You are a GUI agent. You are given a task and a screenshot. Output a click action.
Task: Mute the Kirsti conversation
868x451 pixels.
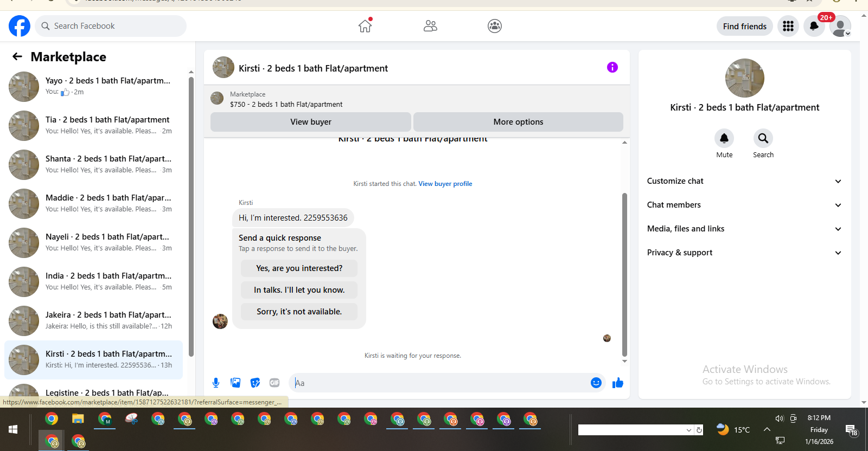[x=724, y=138]
